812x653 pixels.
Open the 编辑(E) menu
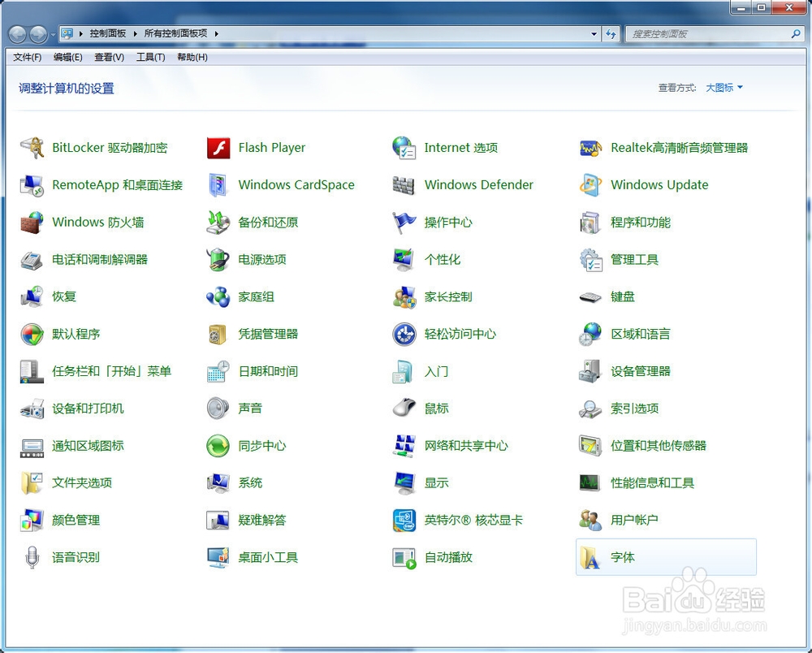click(68, 57)
